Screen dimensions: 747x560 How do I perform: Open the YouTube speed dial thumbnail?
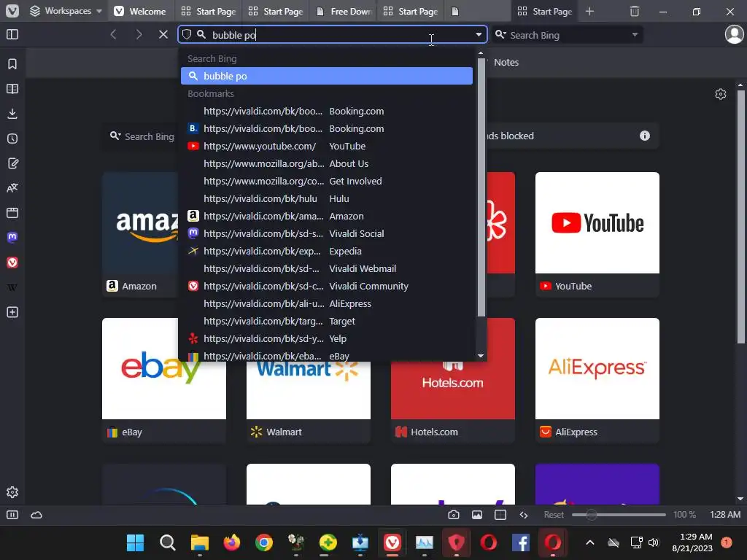(597, 223)
